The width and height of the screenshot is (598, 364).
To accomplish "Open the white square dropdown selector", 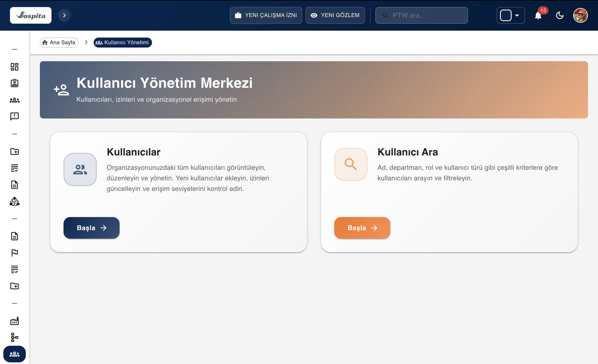I will pos(510,16).
